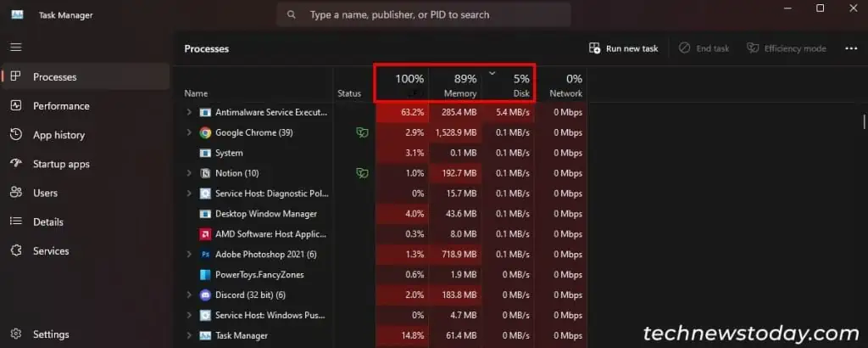
Task: Select the 192.7 MB memory cell
Action: [x=454, y=173]
